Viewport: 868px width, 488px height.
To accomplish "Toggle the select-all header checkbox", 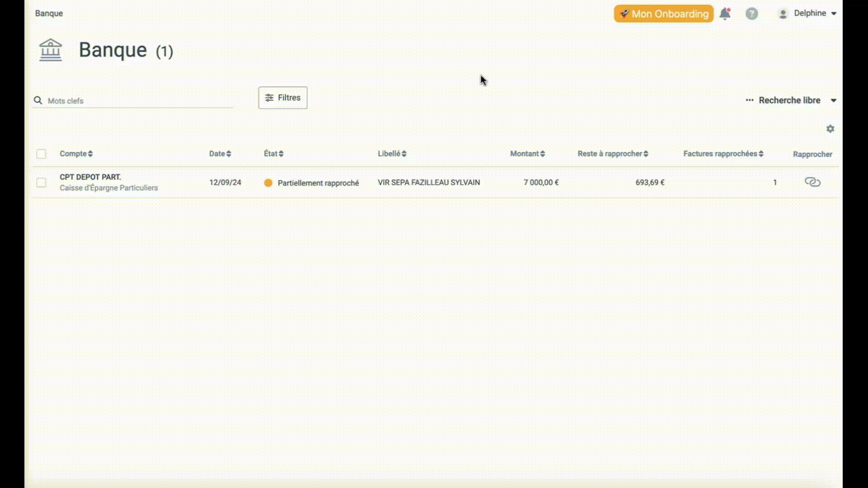I will pyautogui.click(x=41, y=154).
